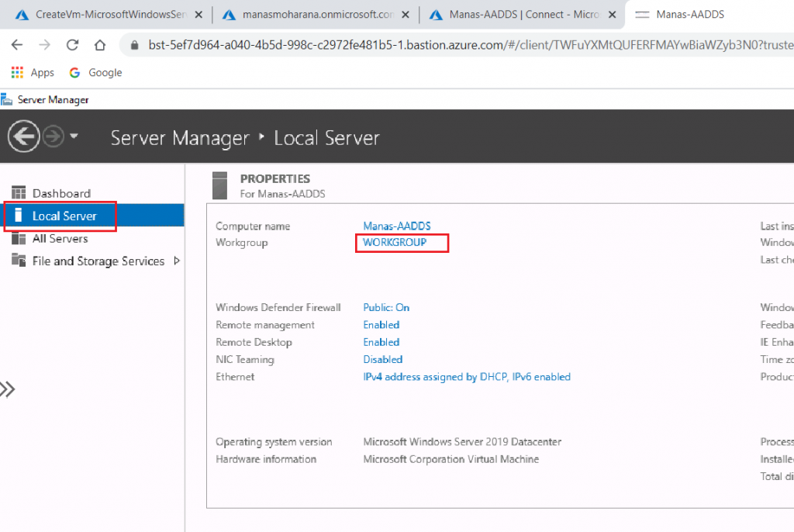The height and width of the screenshot is (532, 794).
Task: Close the Manas-AADDS Connect tab
Action: point(613,15)
